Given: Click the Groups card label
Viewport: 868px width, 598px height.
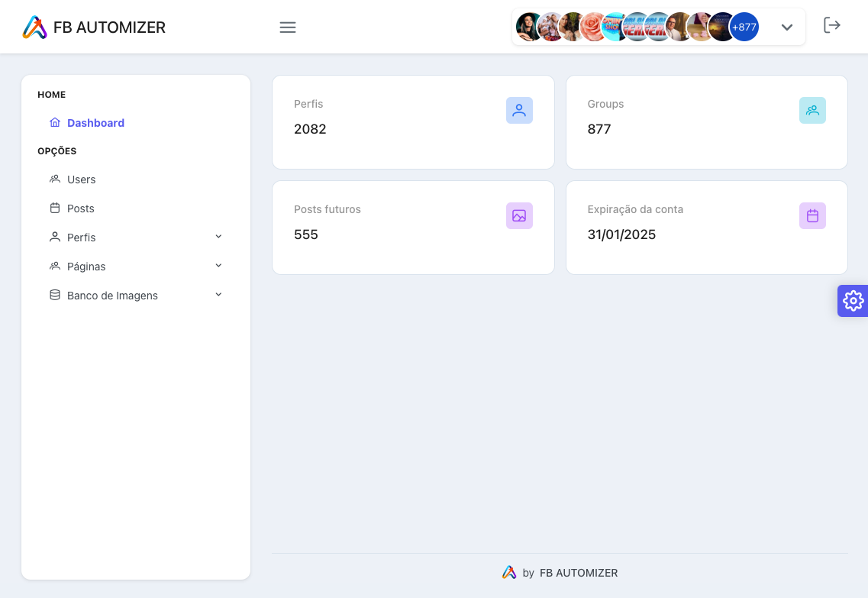Looking at the screenshot, I should click(x=605, y=104).
